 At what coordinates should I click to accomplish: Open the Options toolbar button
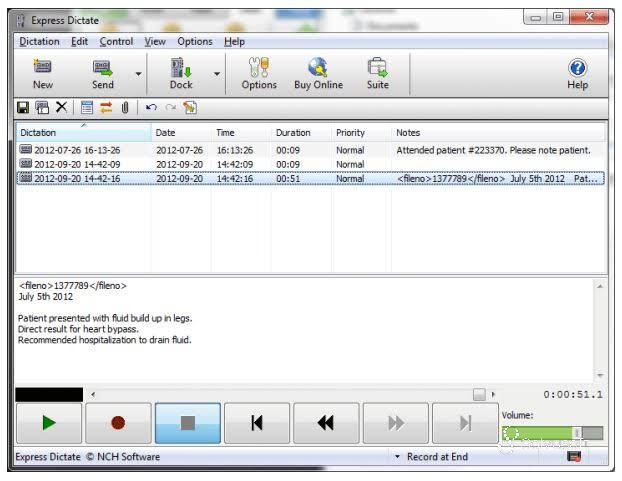259,74
